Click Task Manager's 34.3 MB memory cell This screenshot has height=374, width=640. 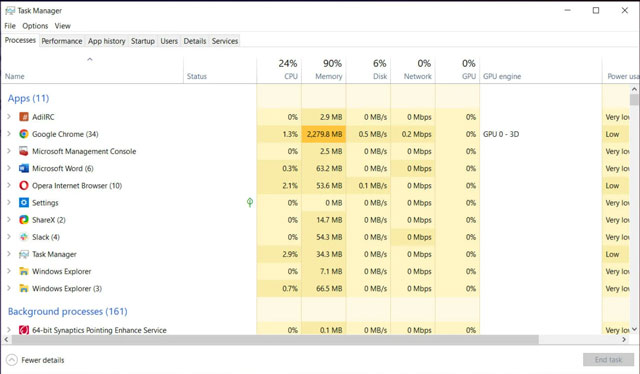[x=324, y=254]
